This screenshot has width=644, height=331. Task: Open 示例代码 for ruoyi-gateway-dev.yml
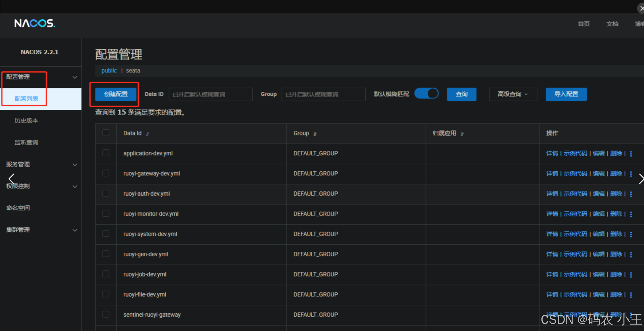coord(575,174)
